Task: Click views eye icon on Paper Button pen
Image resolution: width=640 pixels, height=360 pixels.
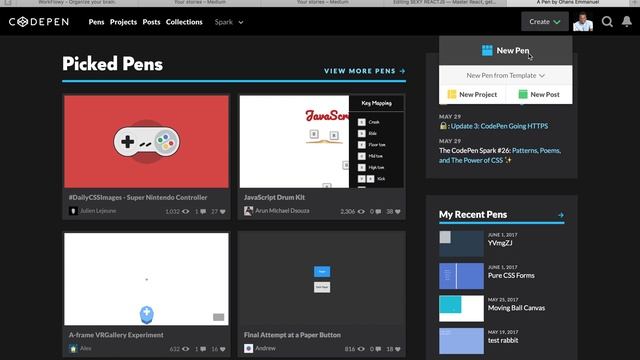Action: pyautogui.click(x=361, y=349)
